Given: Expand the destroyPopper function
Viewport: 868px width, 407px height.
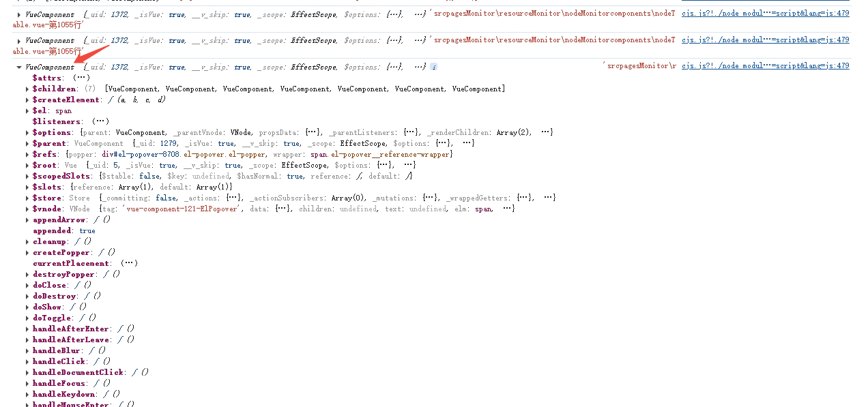Looking at the screenshot, I should [27, 274].
